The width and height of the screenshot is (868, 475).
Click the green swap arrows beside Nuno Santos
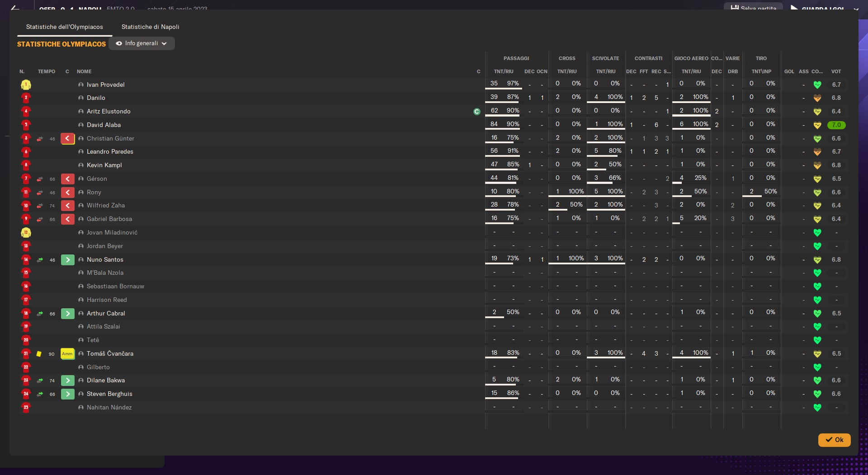(40, 260)
